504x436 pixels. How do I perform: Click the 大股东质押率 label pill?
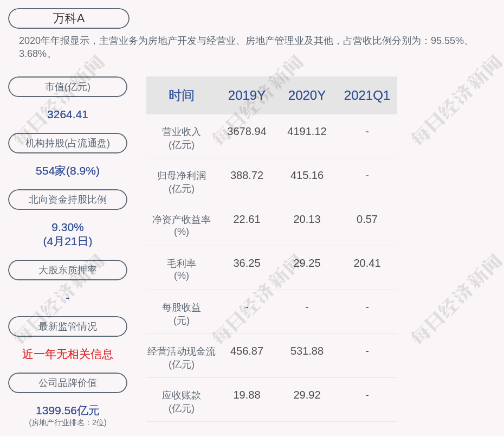coord(68,270)
